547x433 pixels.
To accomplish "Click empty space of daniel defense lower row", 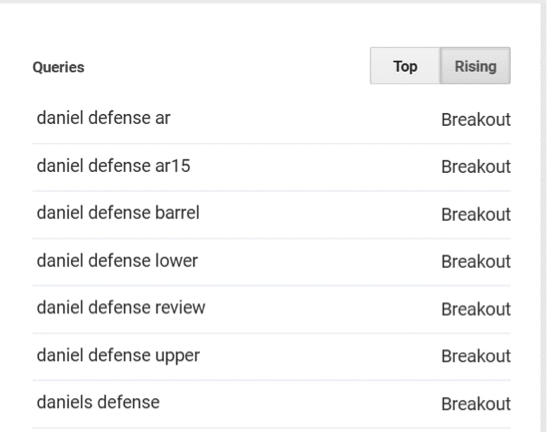I will tap(319, 262).
